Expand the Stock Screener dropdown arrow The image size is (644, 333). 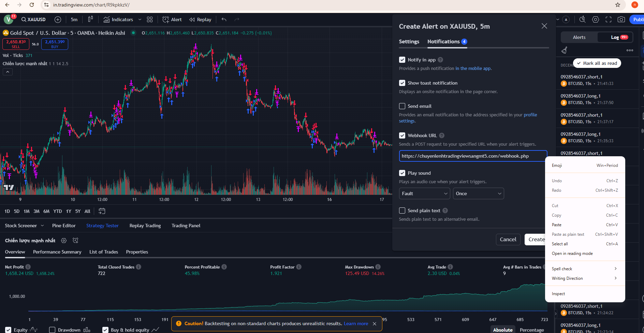tap(42, 226)
